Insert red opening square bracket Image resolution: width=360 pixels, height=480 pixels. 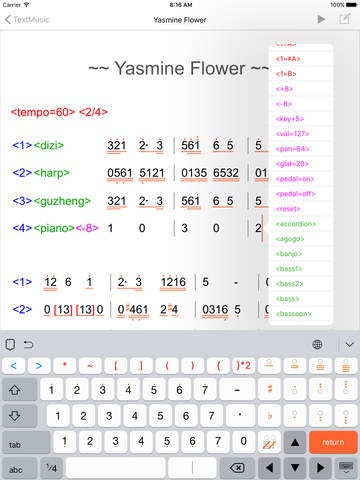pyautogui.click(x=116, y=366)
